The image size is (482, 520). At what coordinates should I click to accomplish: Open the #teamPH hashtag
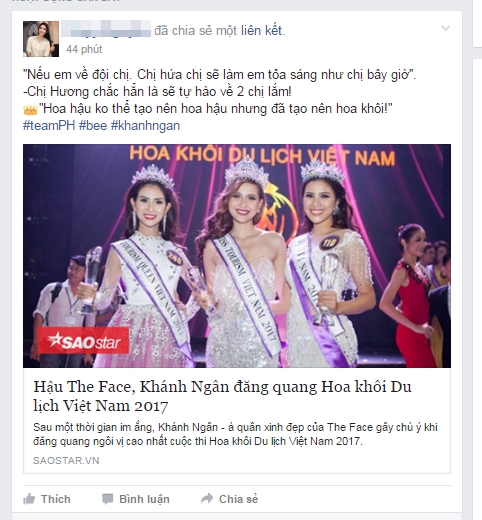click(49, 126)
